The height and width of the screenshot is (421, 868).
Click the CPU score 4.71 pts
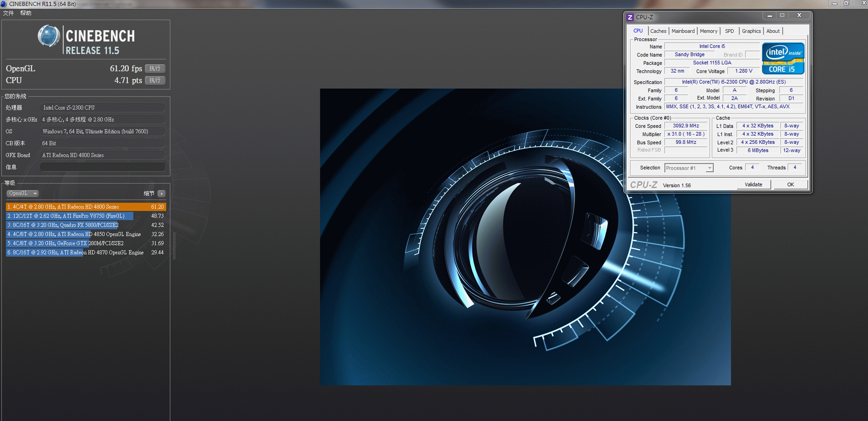(x=128, y=80)
